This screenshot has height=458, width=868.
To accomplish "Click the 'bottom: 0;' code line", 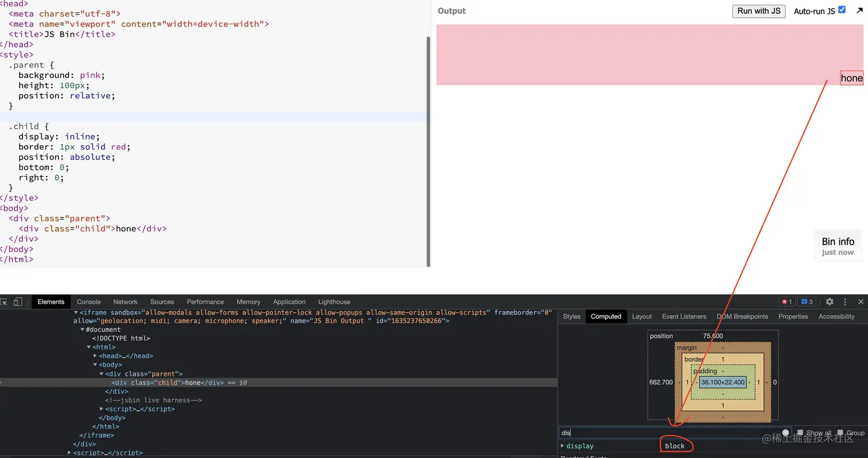I will 44,167.
